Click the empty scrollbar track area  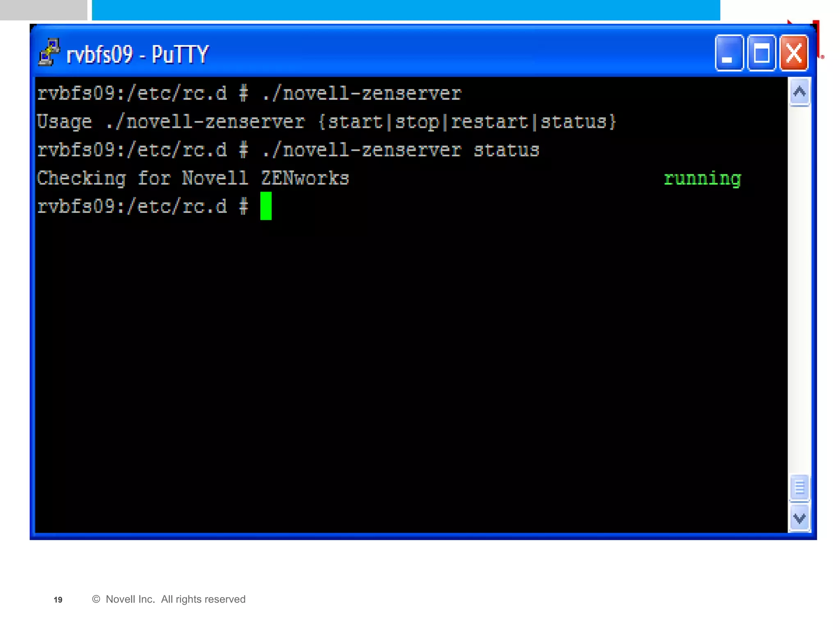[x=799, y=287]
